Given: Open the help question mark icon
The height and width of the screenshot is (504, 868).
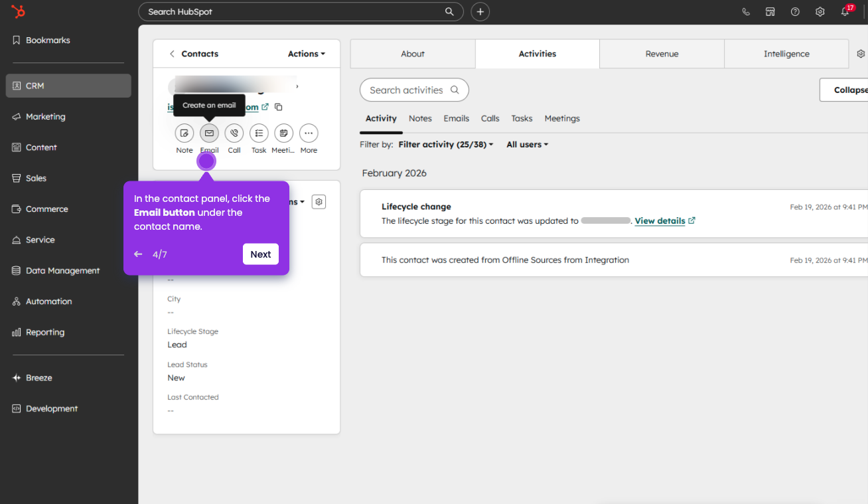Looking at the screenshot, I should click(x=795, y=12).
